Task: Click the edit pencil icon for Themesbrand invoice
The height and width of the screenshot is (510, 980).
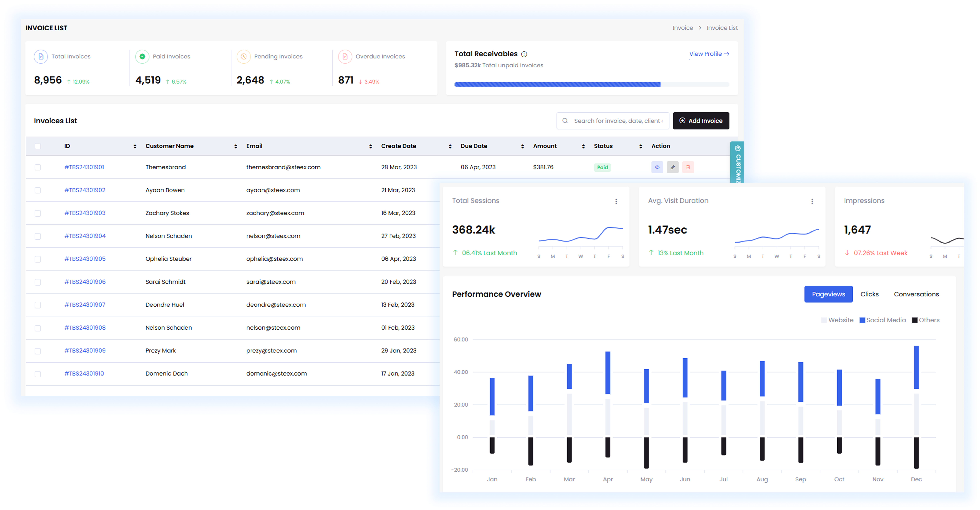Action: pyautogui.click(x=672, y=167)
